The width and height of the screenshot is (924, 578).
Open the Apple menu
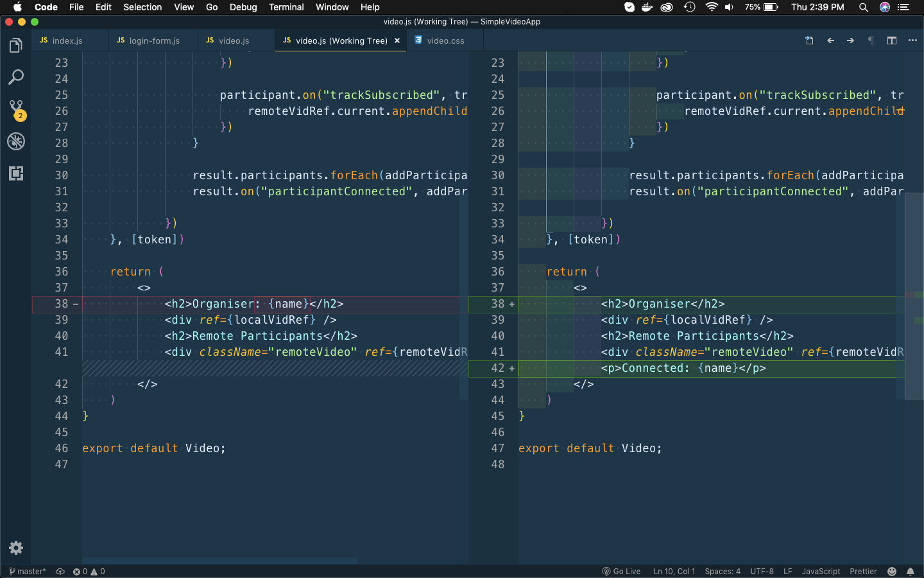tap(17, 7)
